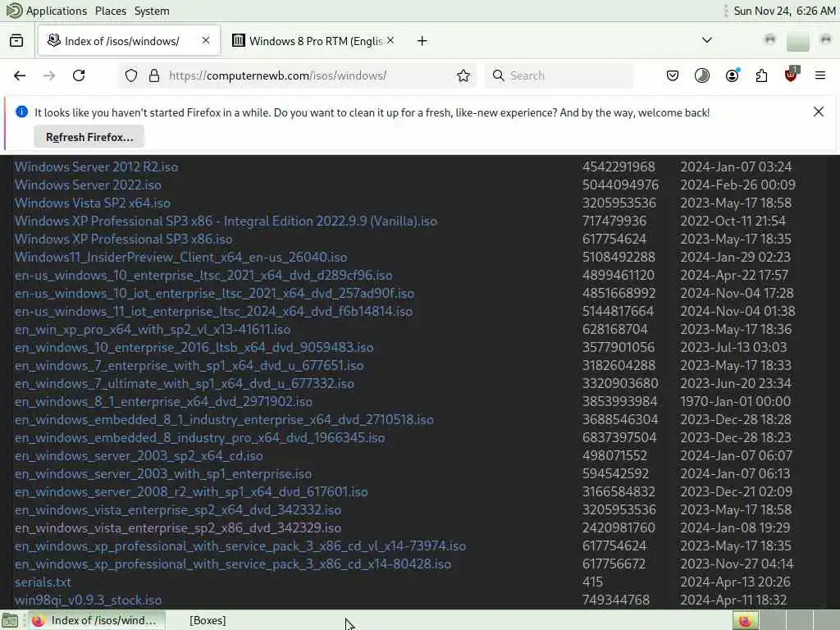Image resolution: width=840 pixels, height=630 pixels.
Task: Click the dark mode extension icon
Action: click(702, 75)
